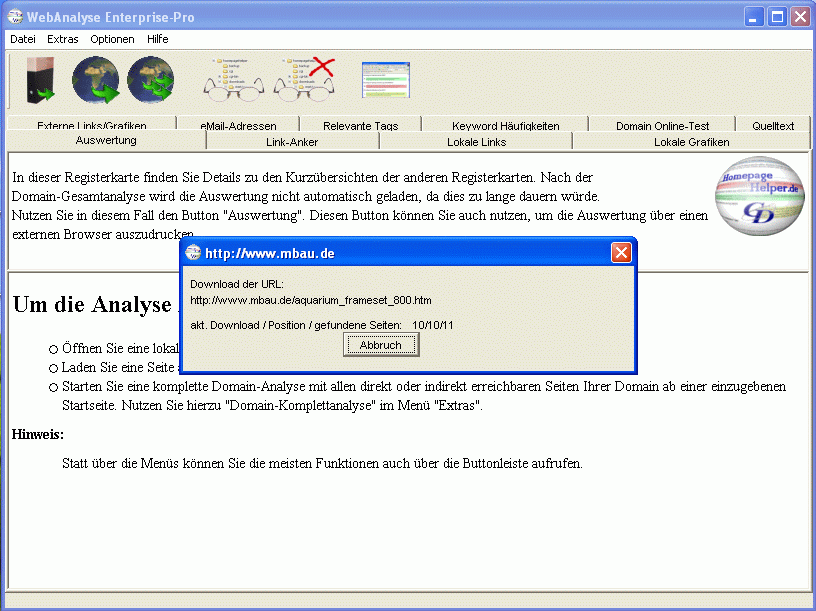Open the Datei menu
The width and height of the screenshot is (816, 611).
click(23, 39)
